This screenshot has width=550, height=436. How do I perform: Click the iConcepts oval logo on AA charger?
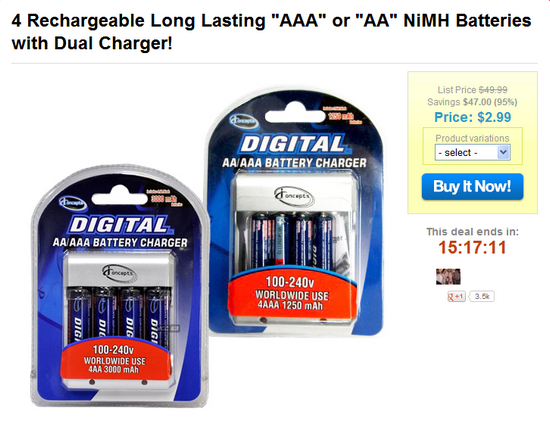tap(119, 273)
